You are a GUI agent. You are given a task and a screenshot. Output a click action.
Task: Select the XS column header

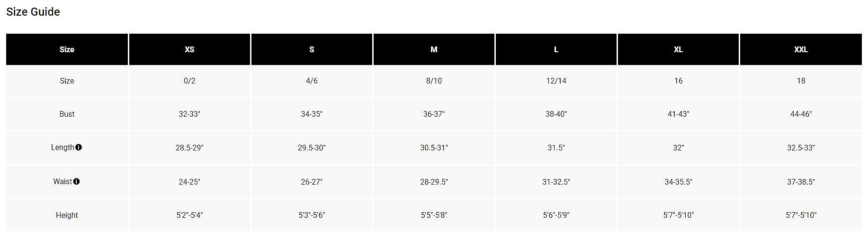[x=189, y=49]
